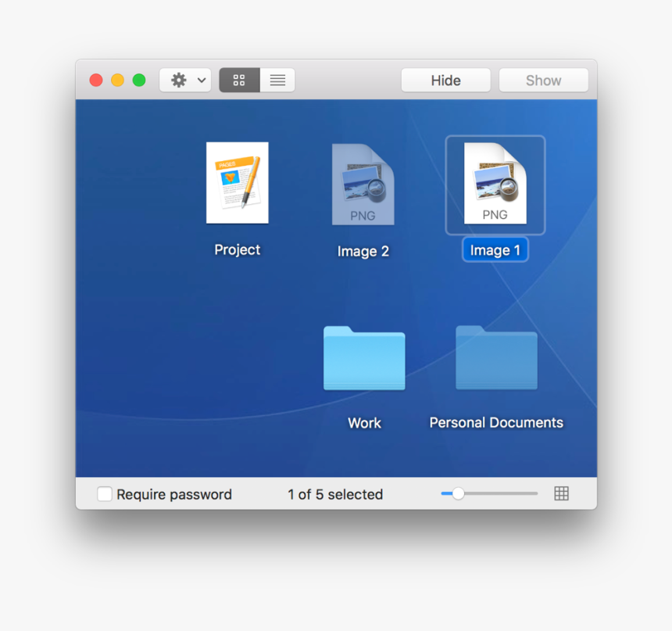Viewport: 672px width, 631px height.
Task: Select the Project Pages document
Action: pos(237,183)
